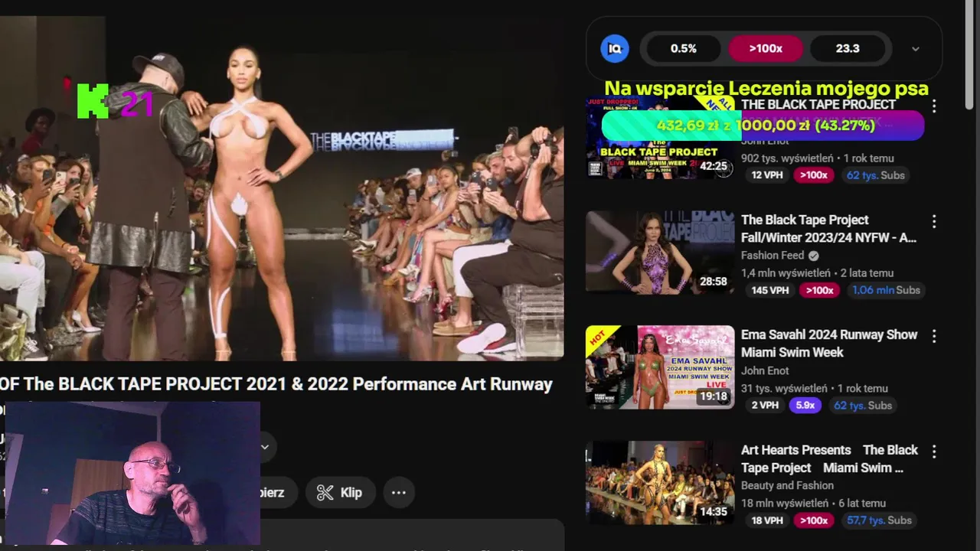The image size is (980, 551).
Task: Click the 12 VPH badge
Action: tap(767, 175)
